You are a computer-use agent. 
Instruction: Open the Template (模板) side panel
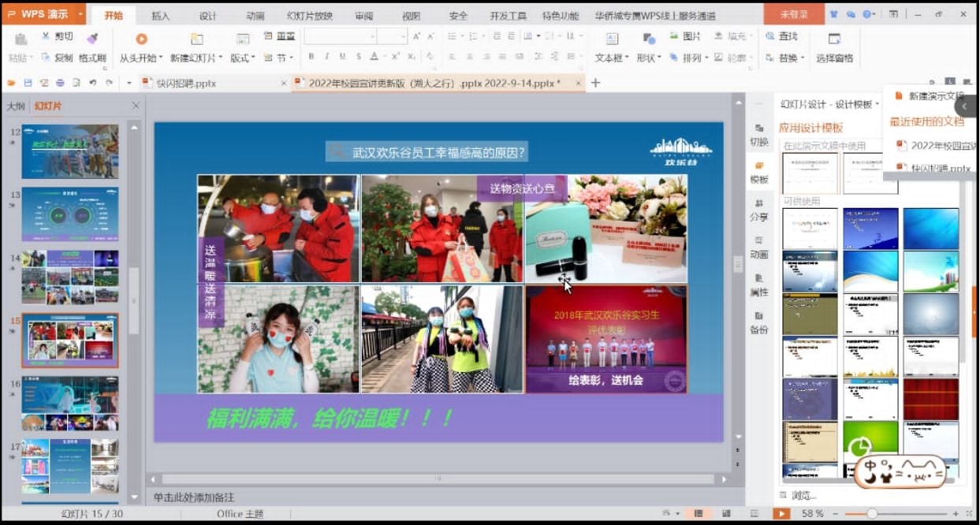click(x=759, y=173)
